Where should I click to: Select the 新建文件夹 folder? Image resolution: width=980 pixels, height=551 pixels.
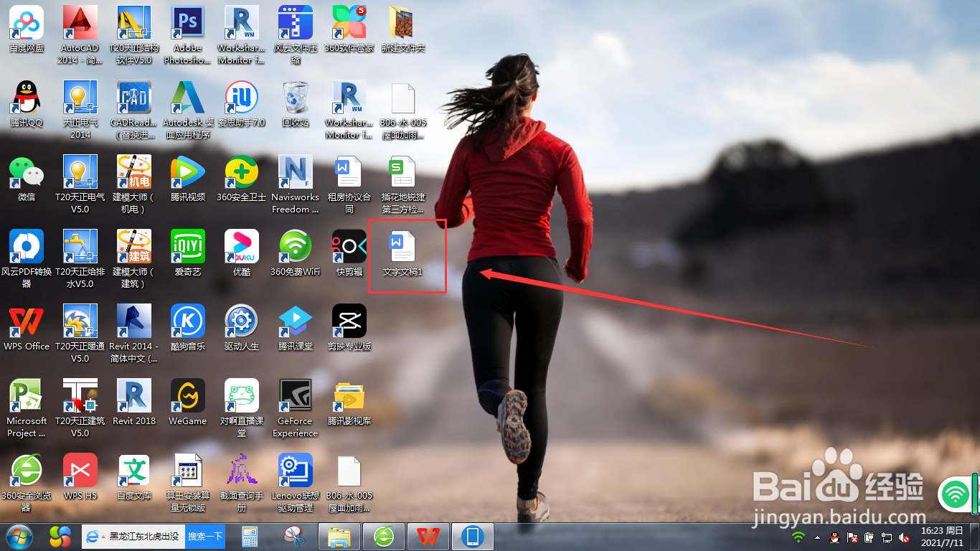403,29
